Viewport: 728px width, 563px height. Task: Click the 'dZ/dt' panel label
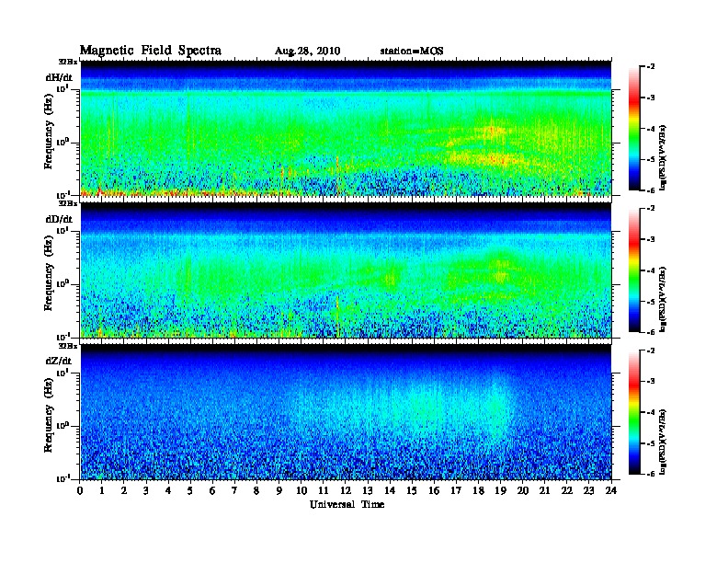pyautogui.click(x=59, y=361)
